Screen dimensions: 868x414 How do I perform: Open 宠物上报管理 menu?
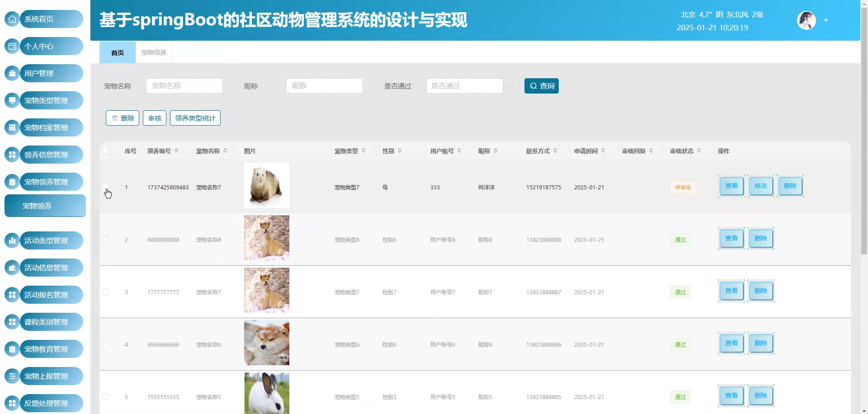52,376
